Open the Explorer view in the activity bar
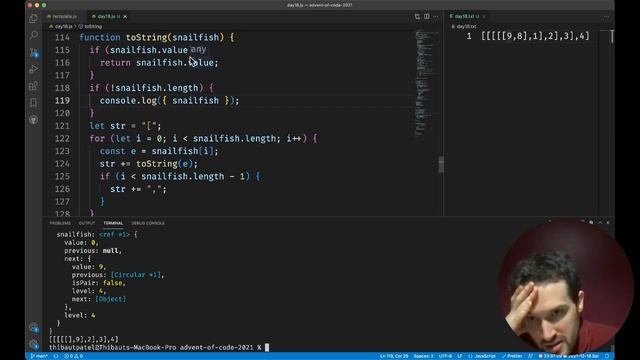The height and width of the screenshot is (360, 640). 33,19
